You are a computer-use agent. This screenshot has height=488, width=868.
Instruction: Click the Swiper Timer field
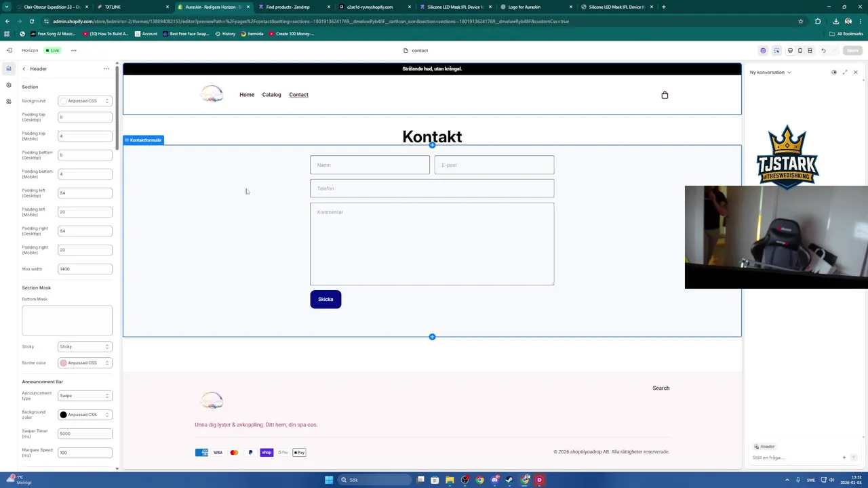pos(85,434)
